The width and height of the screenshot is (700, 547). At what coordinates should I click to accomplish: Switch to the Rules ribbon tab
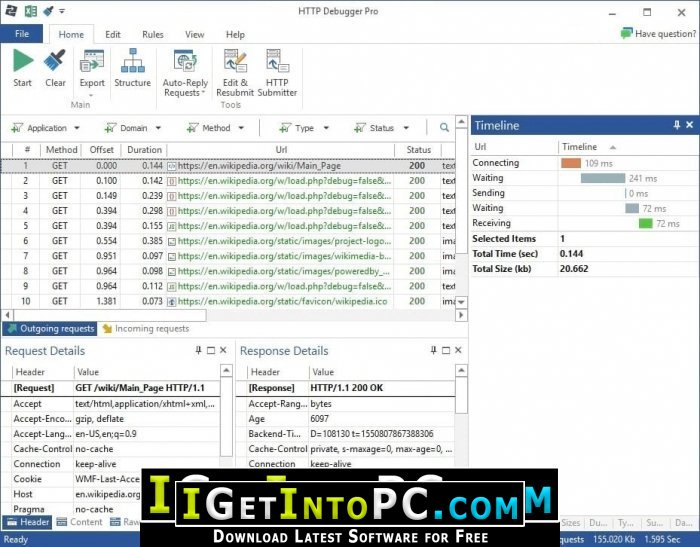(153, 34)
